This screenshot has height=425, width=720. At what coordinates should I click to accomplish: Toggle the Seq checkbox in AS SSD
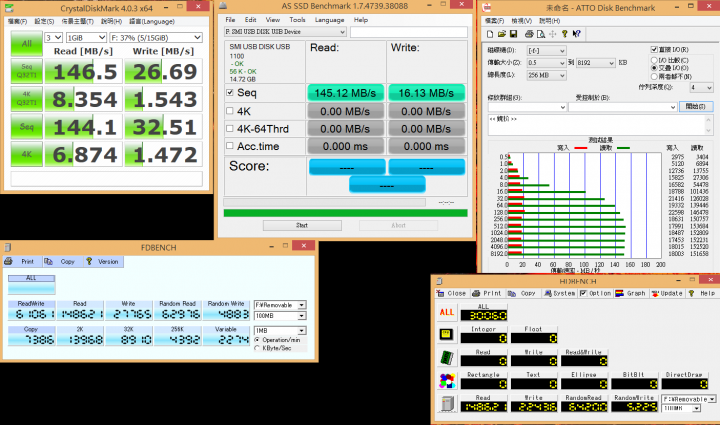[230, 93]
